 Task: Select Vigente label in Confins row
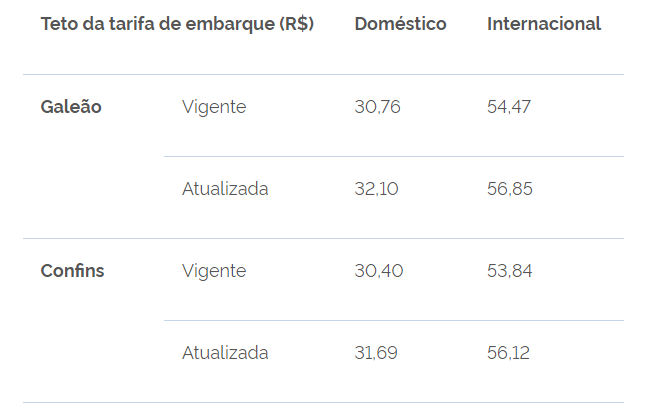(214, 271)
